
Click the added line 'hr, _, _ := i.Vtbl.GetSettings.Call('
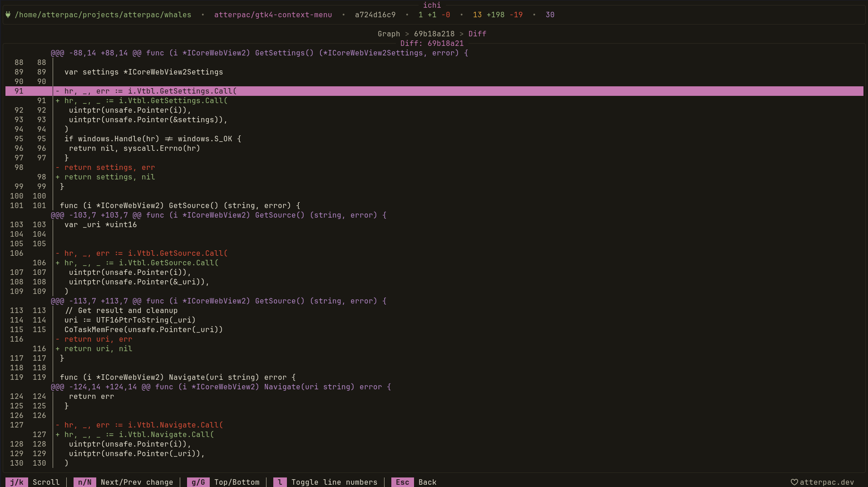pos(142,100)
